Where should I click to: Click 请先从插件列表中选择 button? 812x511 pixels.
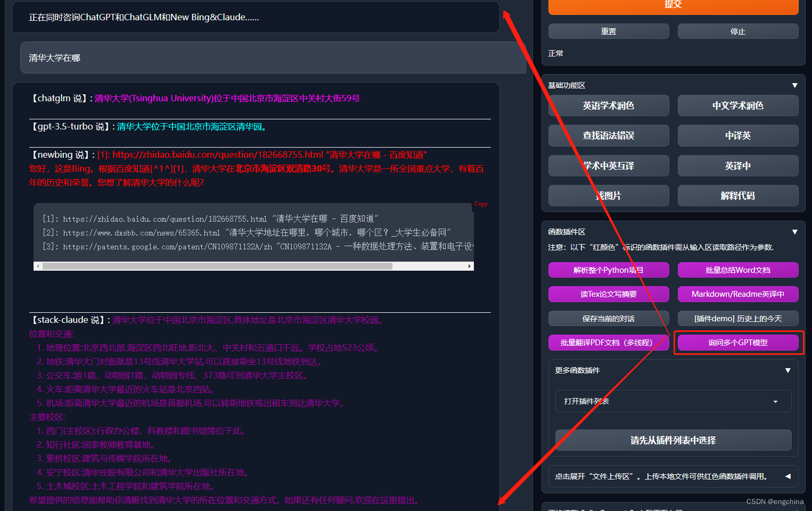pos(673,440)
